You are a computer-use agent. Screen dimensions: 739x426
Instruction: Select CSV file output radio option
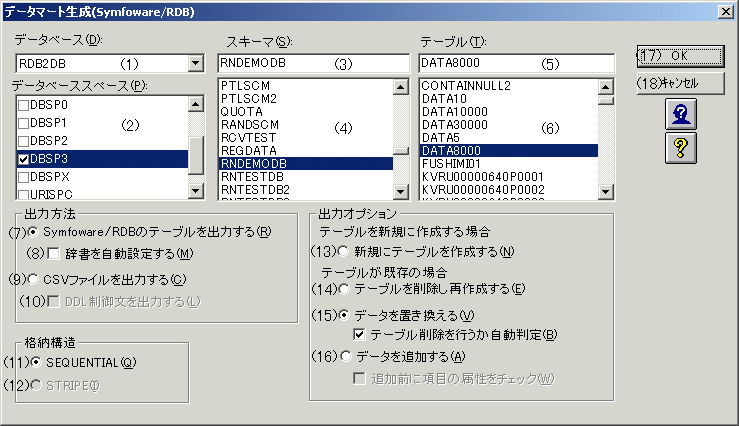[x=35, y=279]
